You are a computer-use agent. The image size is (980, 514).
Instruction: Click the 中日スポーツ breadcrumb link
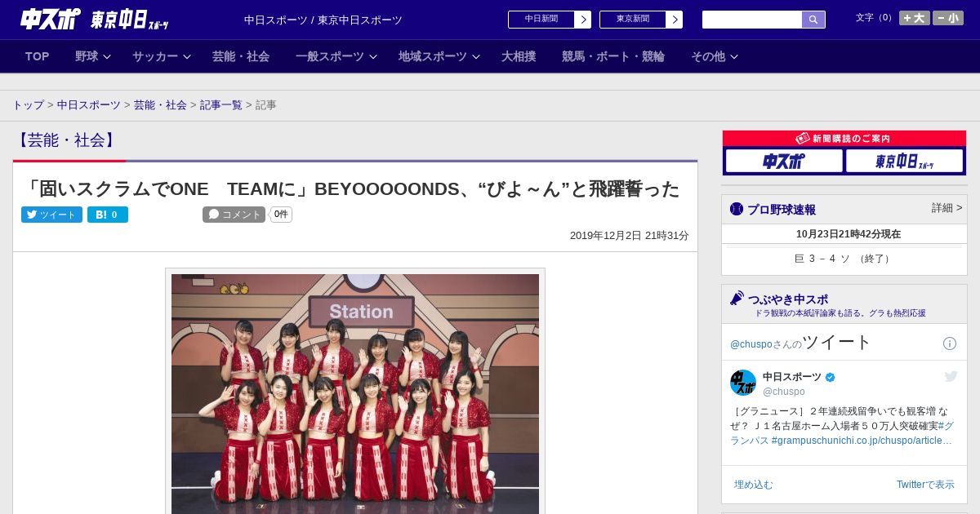[x=89, y=105]
